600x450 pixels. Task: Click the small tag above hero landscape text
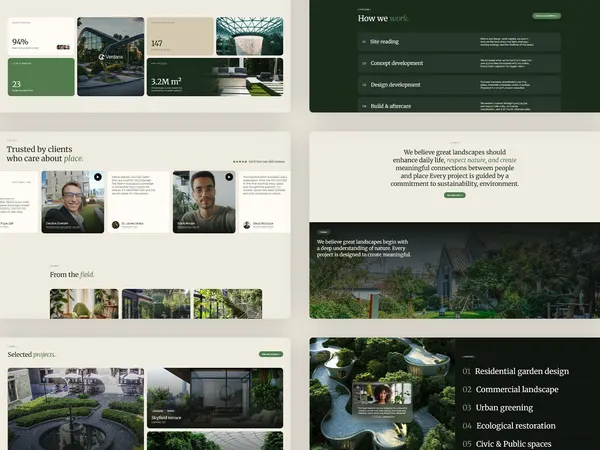[323, 232]
